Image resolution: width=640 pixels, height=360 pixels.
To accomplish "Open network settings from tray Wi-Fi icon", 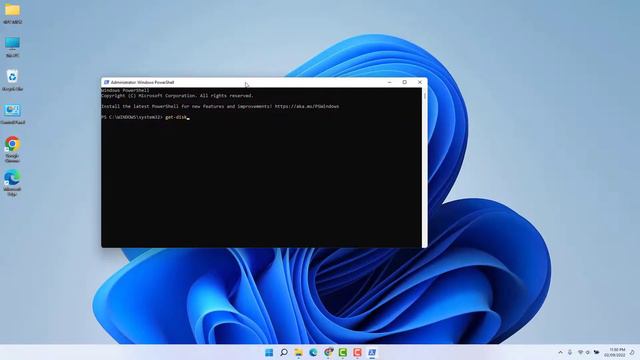I will tap(580, 352).
